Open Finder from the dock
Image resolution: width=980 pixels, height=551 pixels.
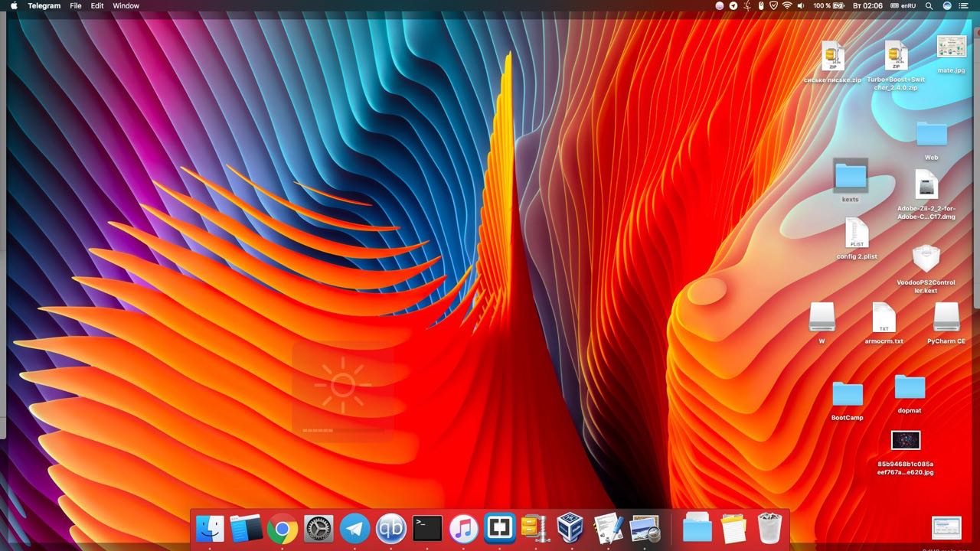[x=210, y=528]
